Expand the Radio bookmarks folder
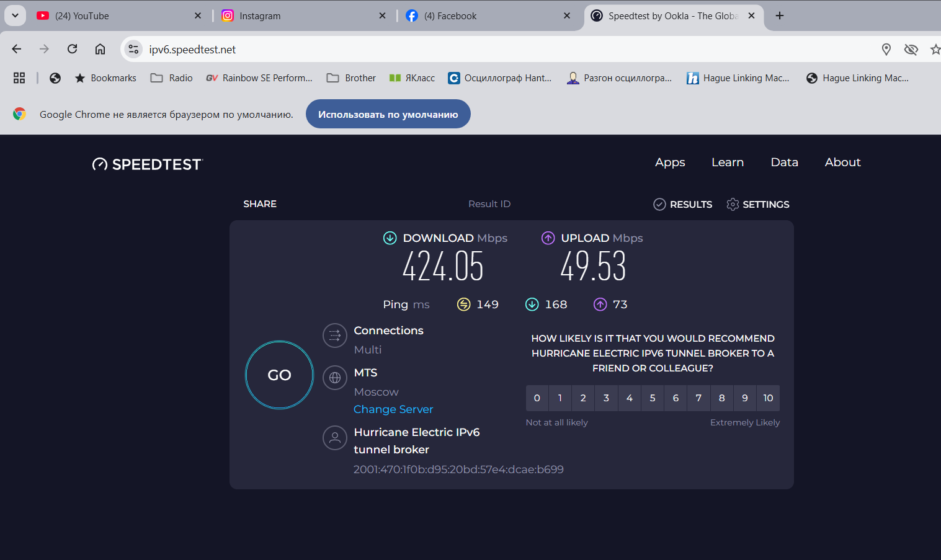 172,78
